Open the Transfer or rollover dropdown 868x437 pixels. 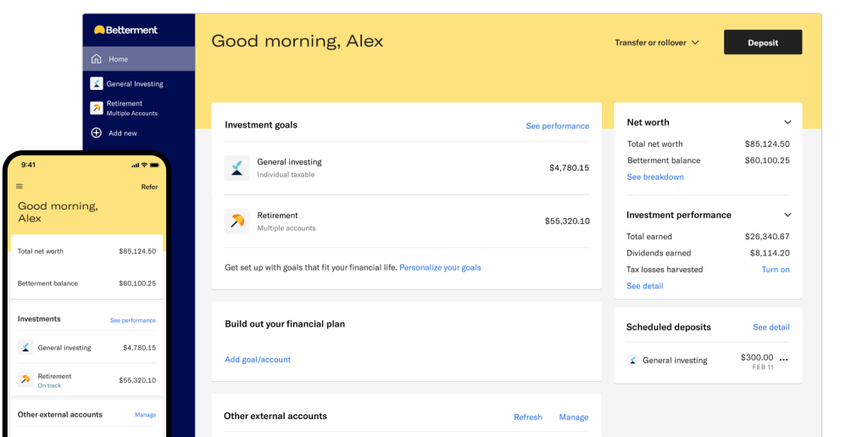[657, 42]
